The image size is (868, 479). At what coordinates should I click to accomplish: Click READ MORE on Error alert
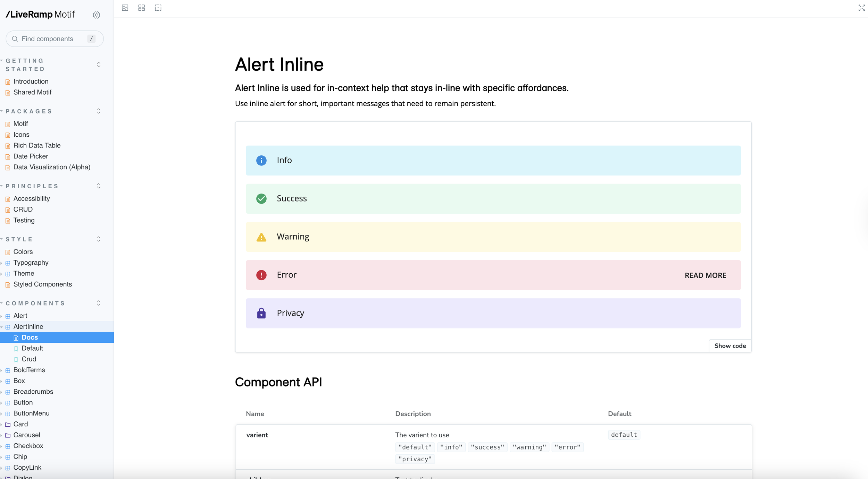pos(705,275)
